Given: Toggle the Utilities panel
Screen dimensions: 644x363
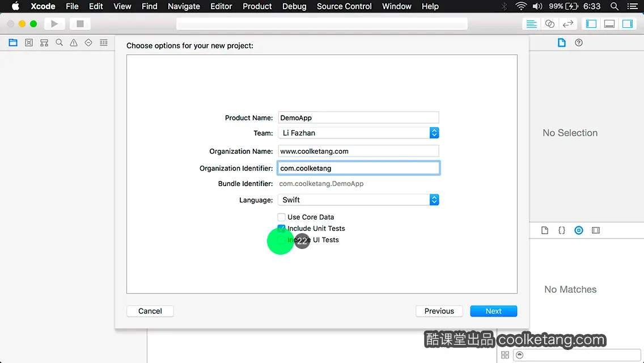Looking at the screenshot, I should 627,24.
